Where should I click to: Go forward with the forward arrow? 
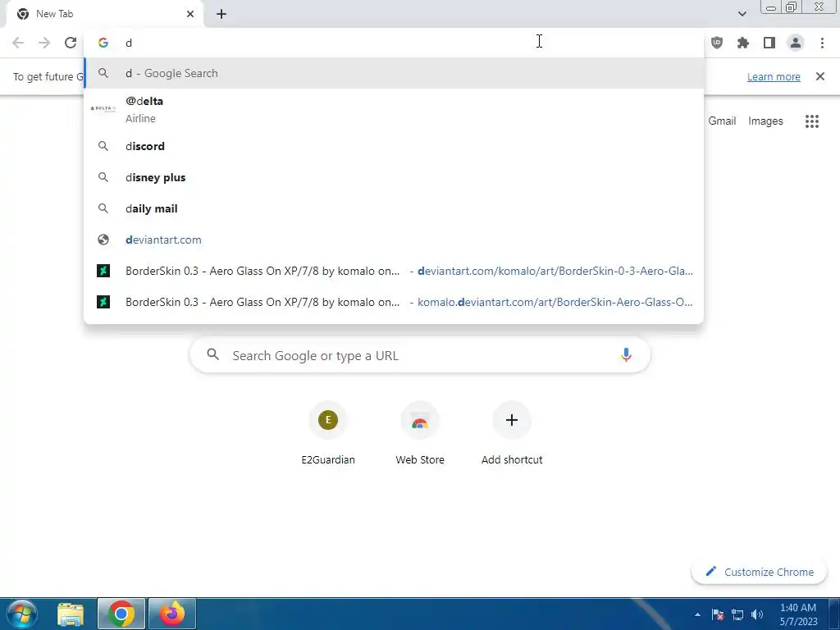pyautogui.click(x=44, y=43)
